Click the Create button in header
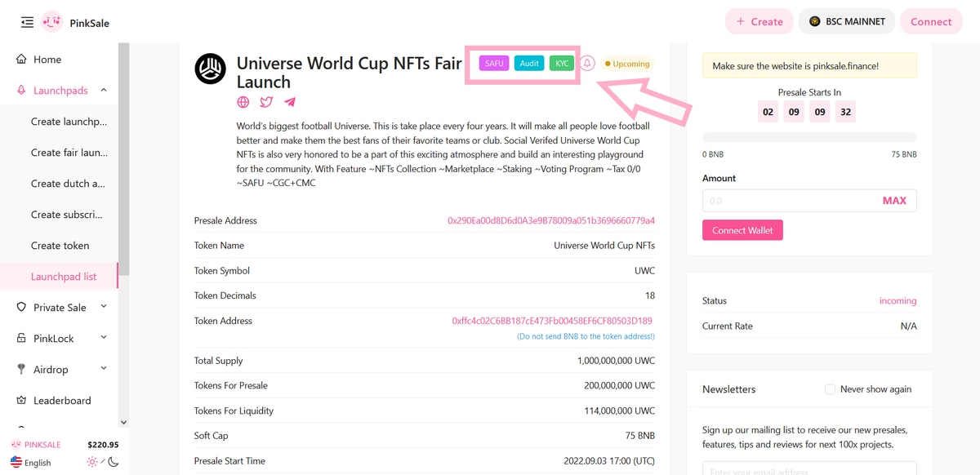This screenshot has width=980, height=475. point(759,22)
